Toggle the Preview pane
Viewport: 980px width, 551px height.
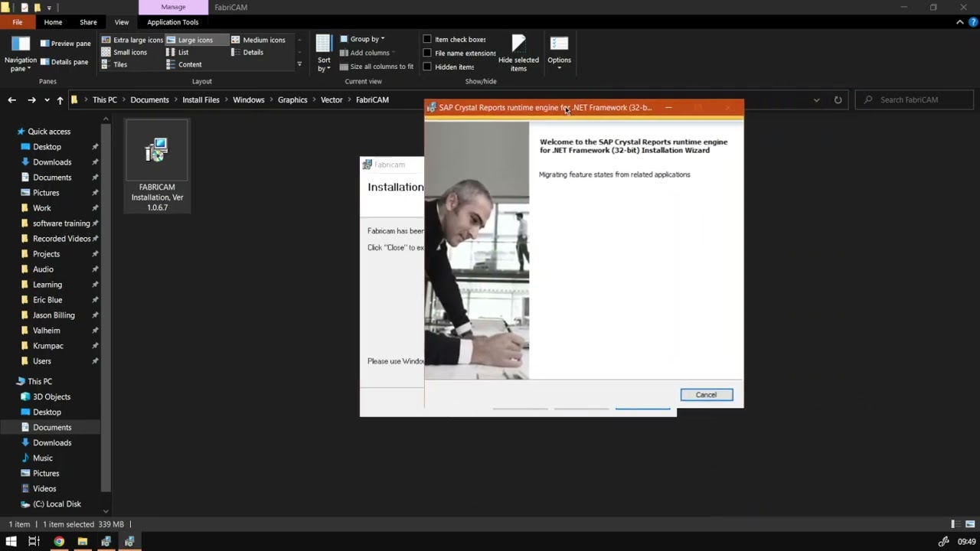pyautogui.click(x=66, y=44)
